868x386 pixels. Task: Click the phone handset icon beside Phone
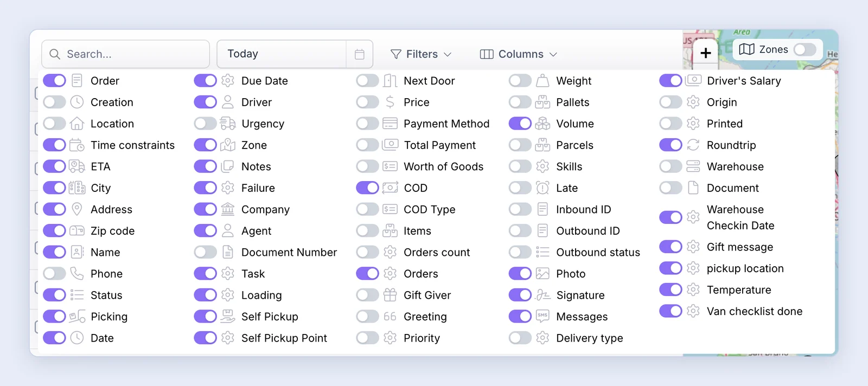(x=77, y=273)
